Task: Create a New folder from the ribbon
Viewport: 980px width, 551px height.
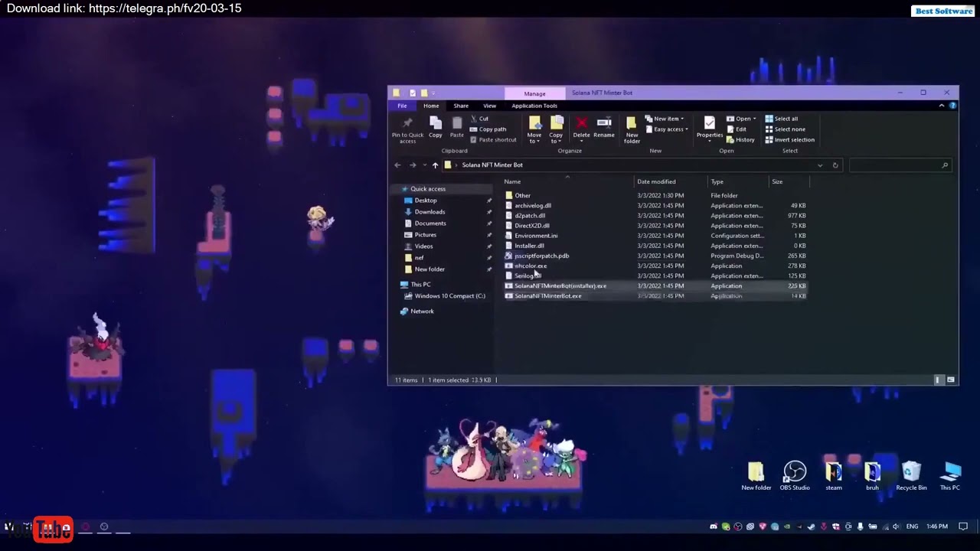Action: click(x=632, y=129)
